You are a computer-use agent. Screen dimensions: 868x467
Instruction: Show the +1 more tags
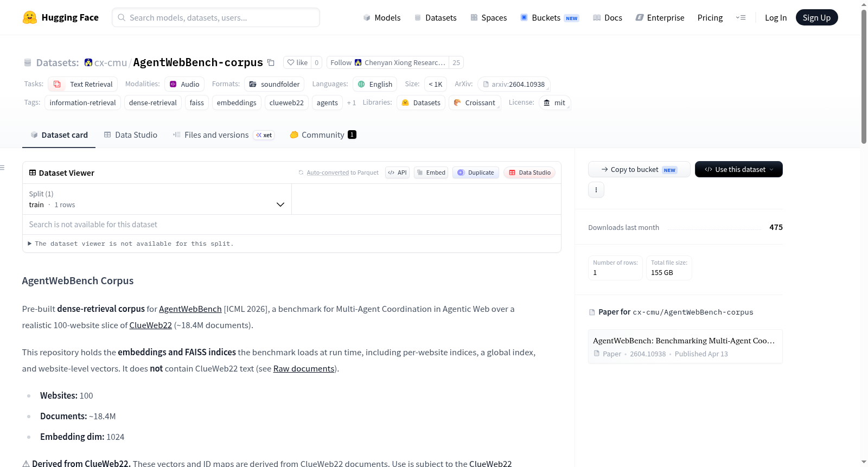352,103
